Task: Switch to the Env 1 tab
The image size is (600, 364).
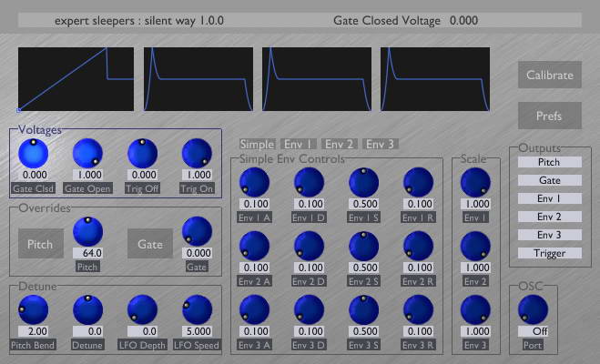Action: (298, 144)
